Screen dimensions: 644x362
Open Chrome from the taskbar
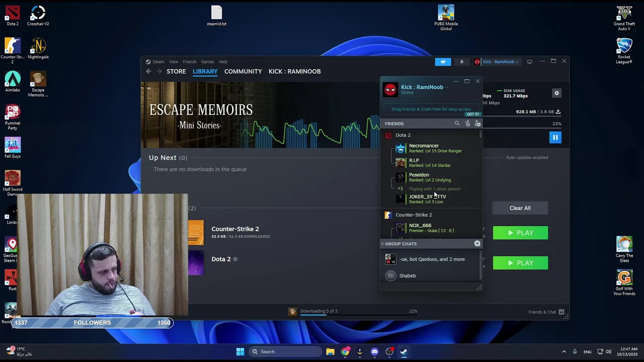tap(345, 351)
